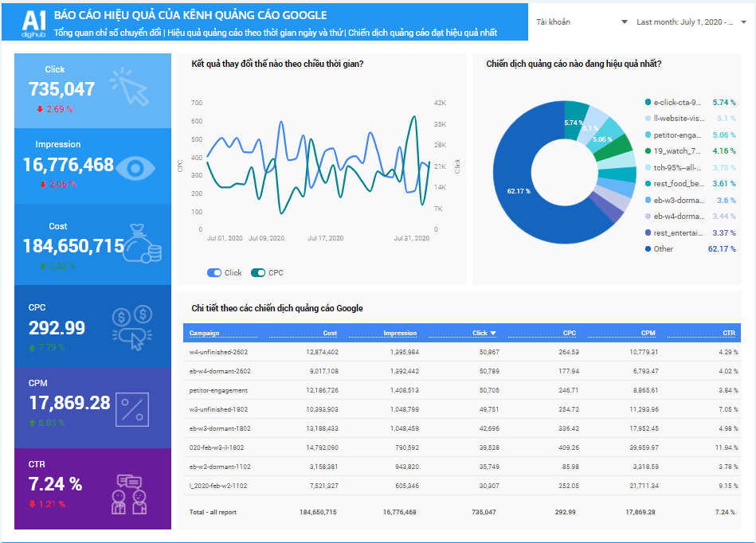Select the w4-unfinished-2602 campaign row

pos(219,352)
